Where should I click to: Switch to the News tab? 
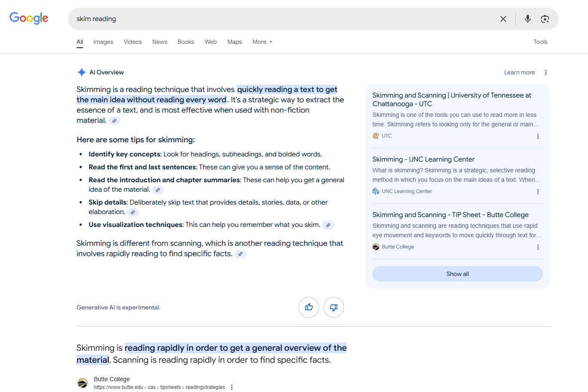click(x=160, y=42)
